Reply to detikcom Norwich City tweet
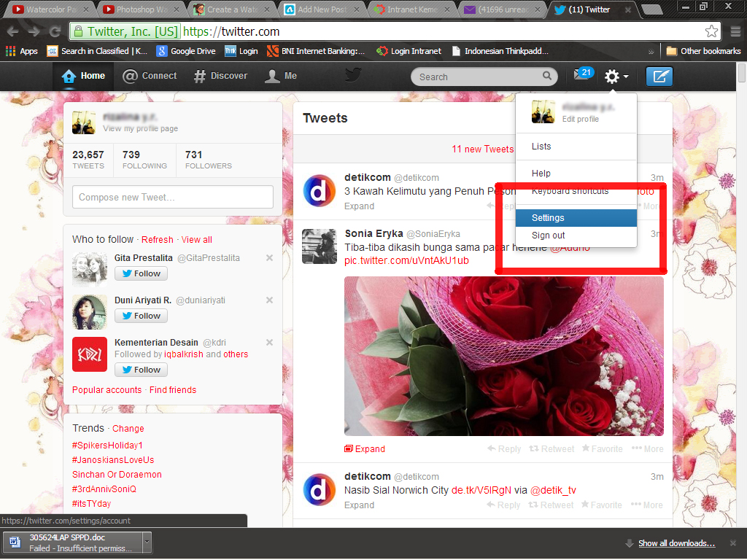This screenshot has width=747, height=560. [x=503, y=505]
